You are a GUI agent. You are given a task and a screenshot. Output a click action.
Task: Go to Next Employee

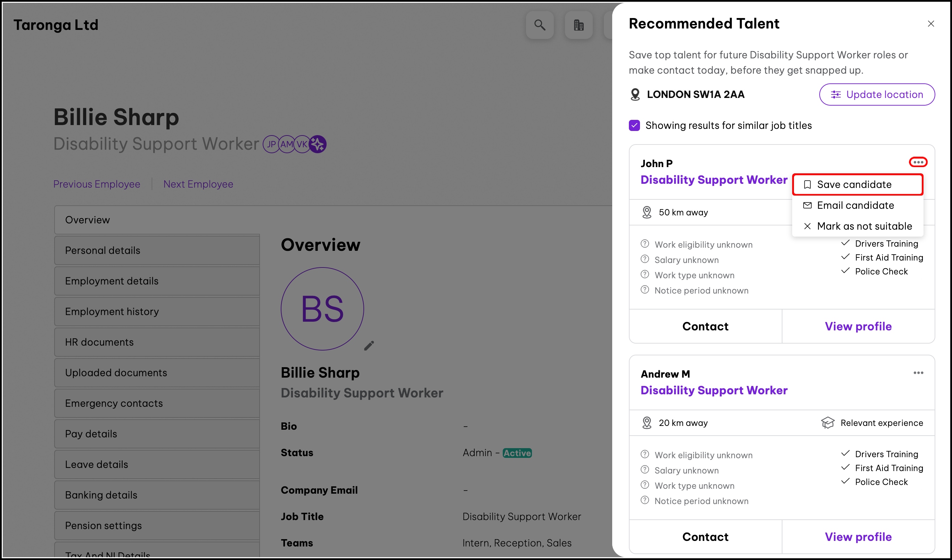click(x=198, y=184)
